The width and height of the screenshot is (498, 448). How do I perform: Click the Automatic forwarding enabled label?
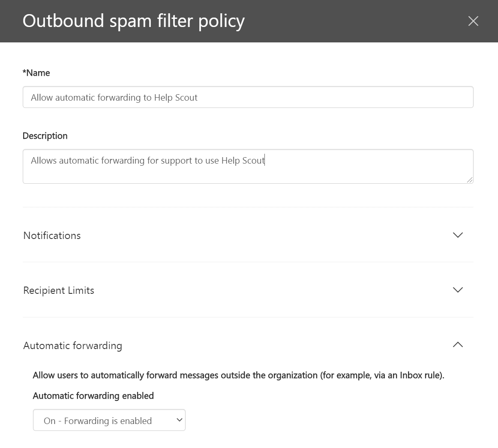pos(93,396)
